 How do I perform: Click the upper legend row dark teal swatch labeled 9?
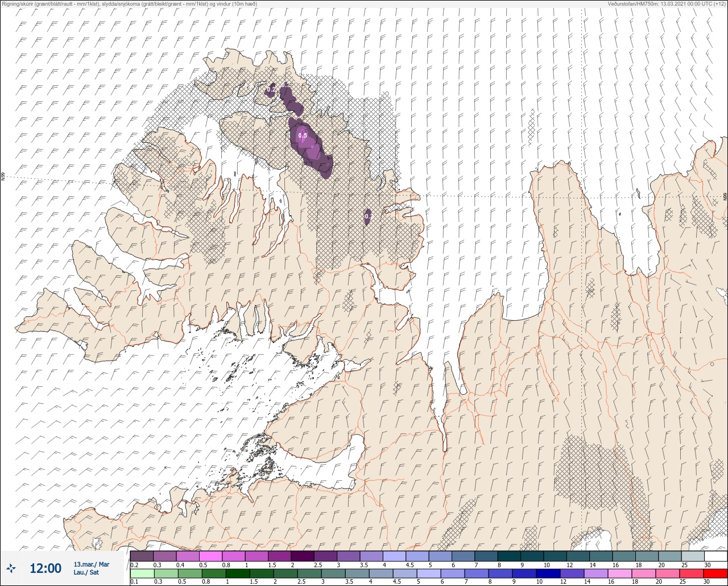[532, 556]
